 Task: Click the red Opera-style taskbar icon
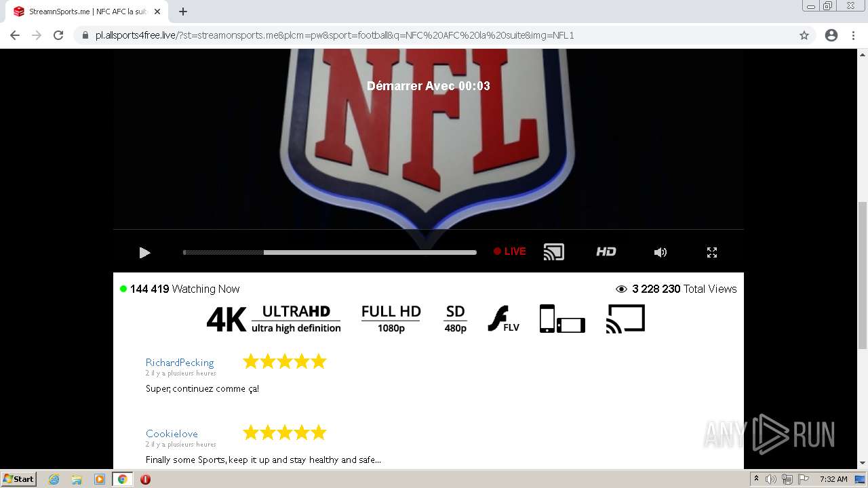(x=145, y=479)
